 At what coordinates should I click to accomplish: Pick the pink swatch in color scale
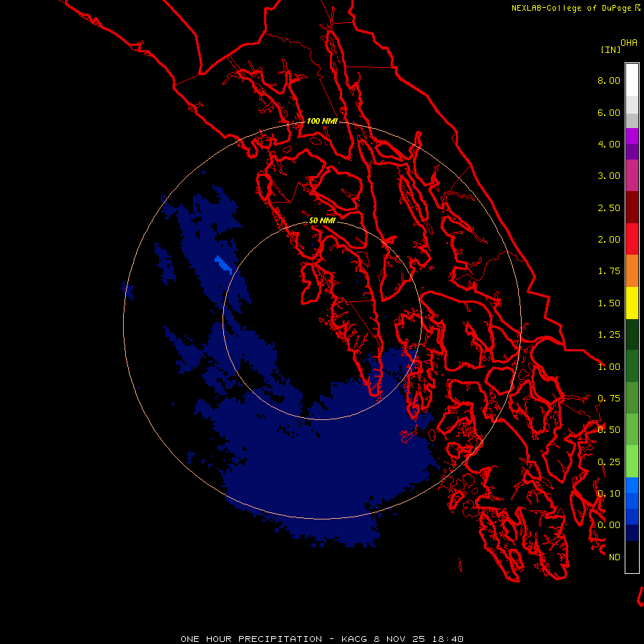point(632,176)
